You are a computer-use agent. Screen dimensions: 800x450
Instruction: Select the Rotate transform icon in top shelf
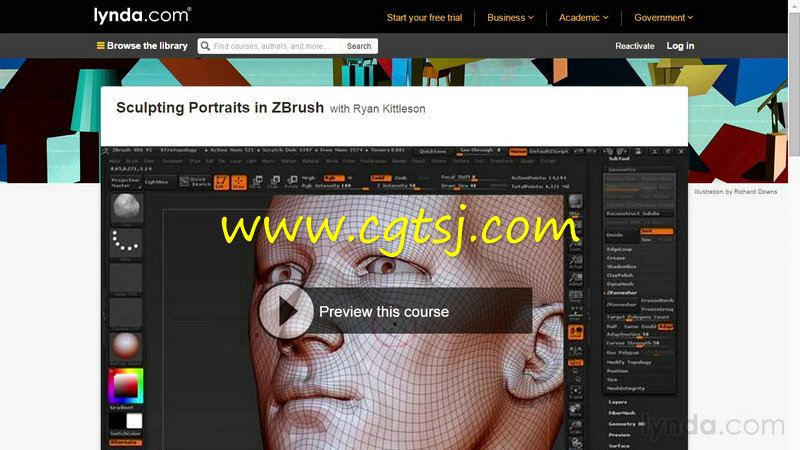291,182
